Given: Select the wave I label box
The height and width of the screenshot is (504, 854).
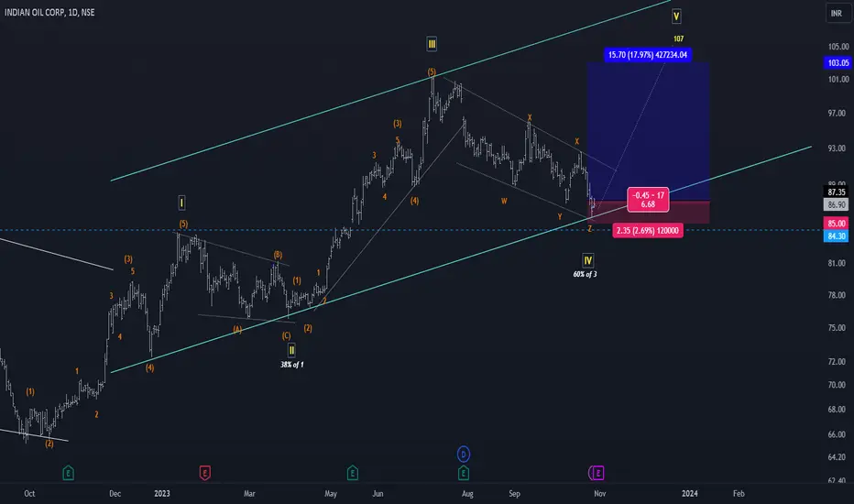Looking at the screenshot, I should point(182,203).
